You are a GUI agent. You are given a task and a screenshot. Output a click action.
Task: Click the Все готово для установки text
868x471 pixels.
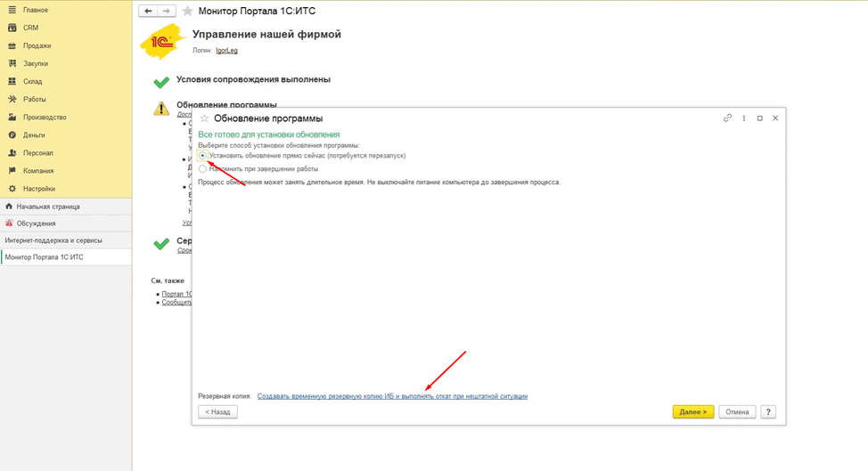(269, 134)
